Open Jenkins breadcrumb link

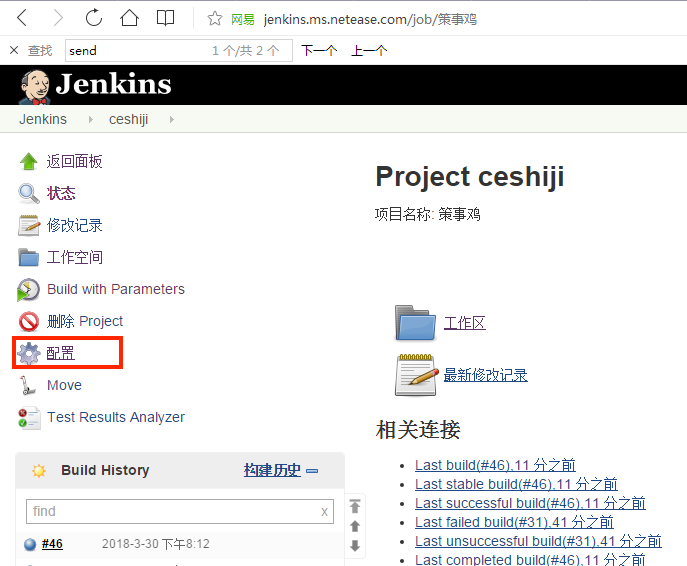tap(43, 119)
